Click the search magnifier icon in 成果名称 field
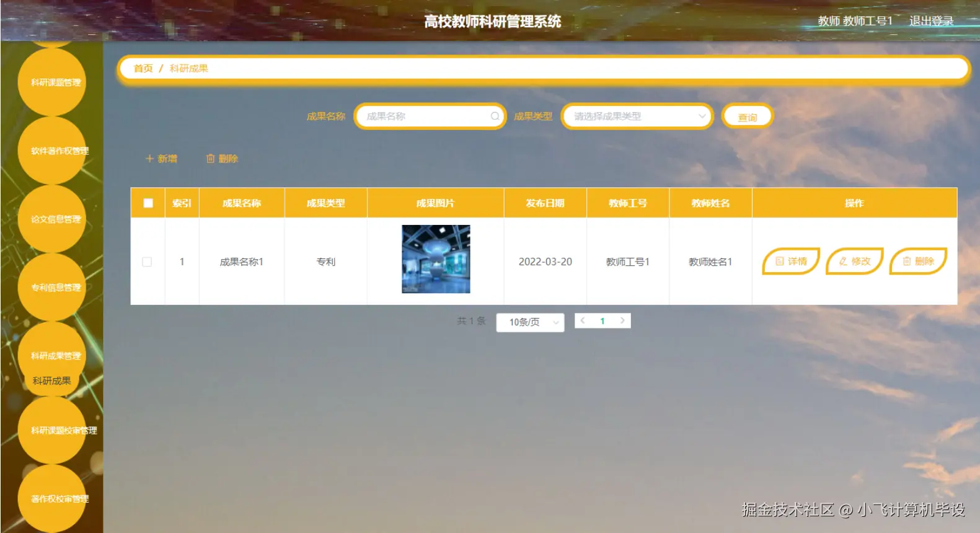The width and height of the screenshot is (980, 533). pos(495,116)
